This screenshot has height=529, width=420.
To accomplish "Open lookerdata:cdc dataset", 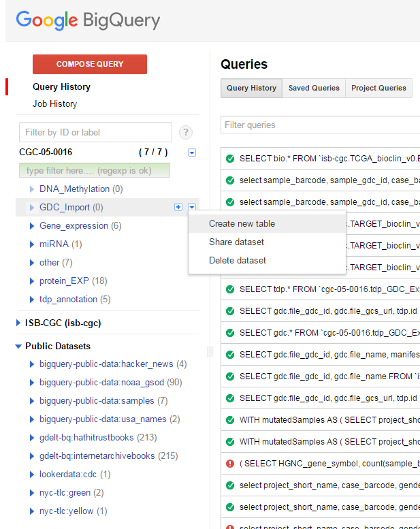I will 68,475.
